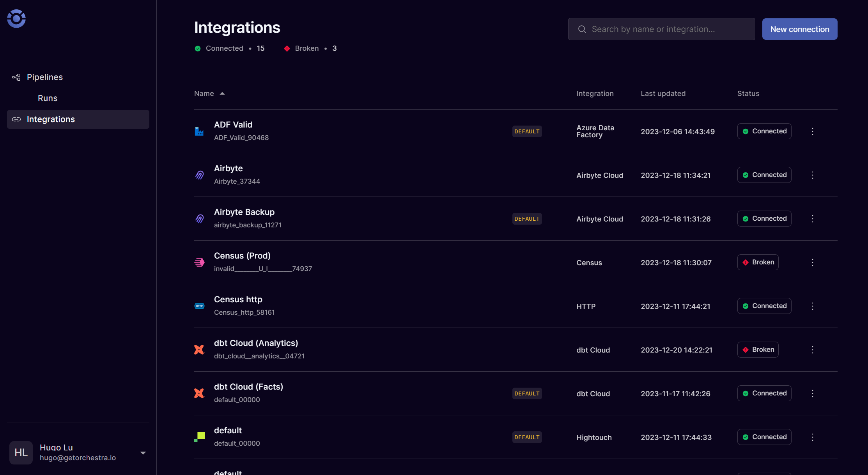868x475 pixels.
Task: Click the dbt Cloud icon for dbt Cloud (Analytics)
Action: 199,349
